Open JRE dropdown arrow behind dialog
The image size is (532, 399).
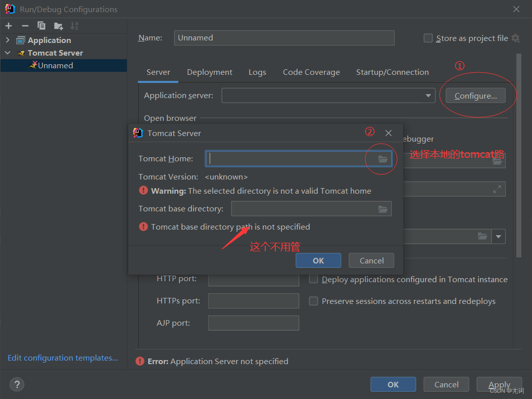[499, 236]
